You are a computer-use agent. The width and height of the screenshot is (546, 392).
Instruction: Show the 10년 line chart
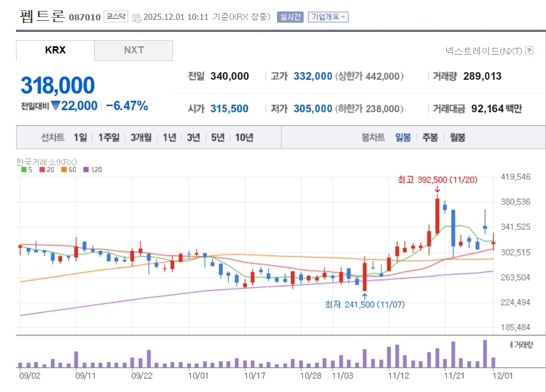tap(244, 138)
